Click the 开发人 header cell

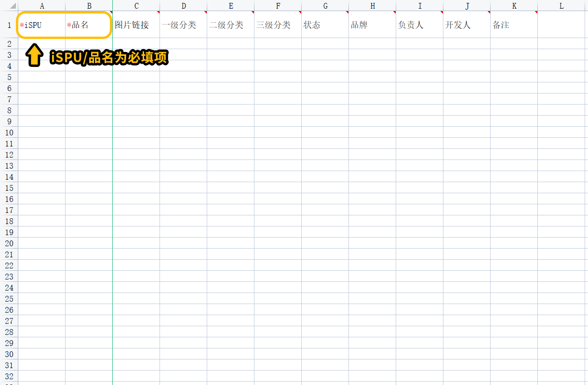pyautogui.click(x=467, y=25)
